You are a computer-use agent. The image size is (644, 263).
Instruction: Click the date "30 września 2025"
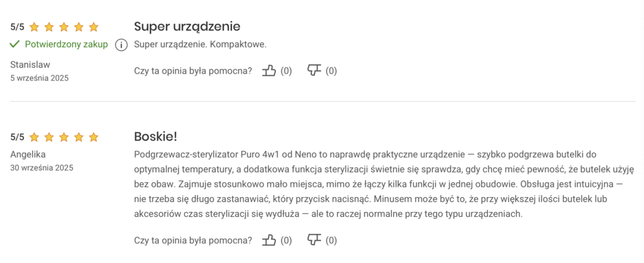[42, 167]
